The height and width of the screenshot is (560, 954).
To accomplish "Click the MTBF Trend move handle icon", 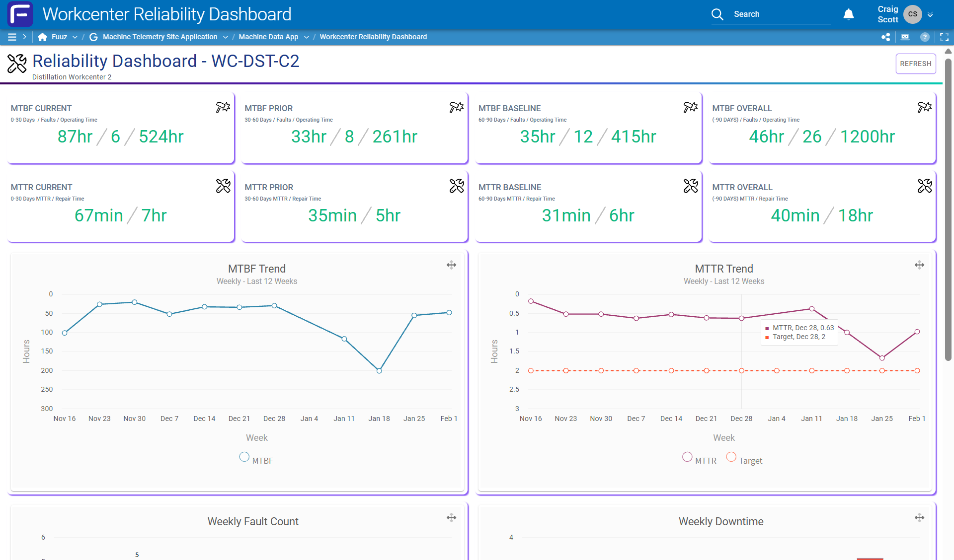I will 451,265.
